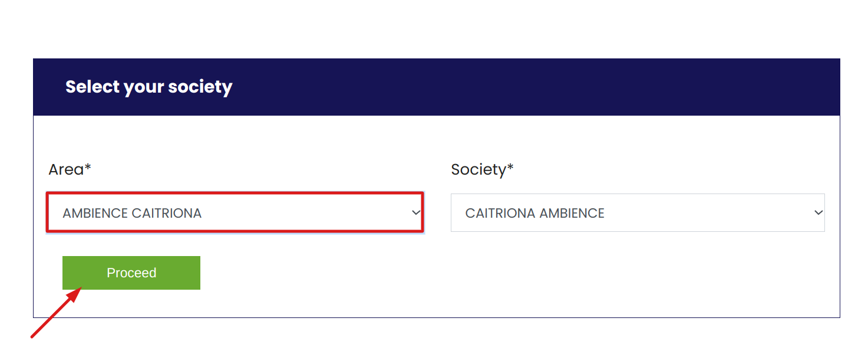Click the Society dropdown chevron arrow
Screen dimensions: 868x354
pyautogui.click(x=818, y=212)
